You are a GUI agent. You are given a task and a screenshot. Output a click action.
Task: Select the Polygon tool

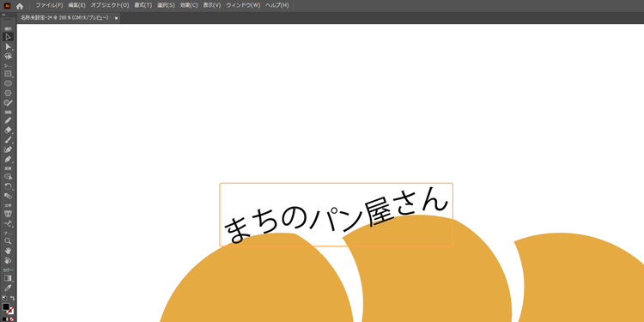pyautogui.click(x=8, y=94)
